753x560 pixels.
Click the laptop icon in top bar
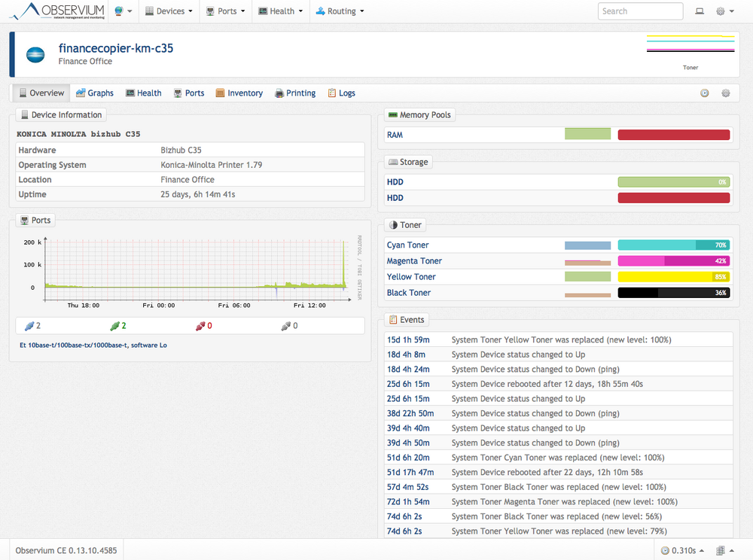pos(700,11)
